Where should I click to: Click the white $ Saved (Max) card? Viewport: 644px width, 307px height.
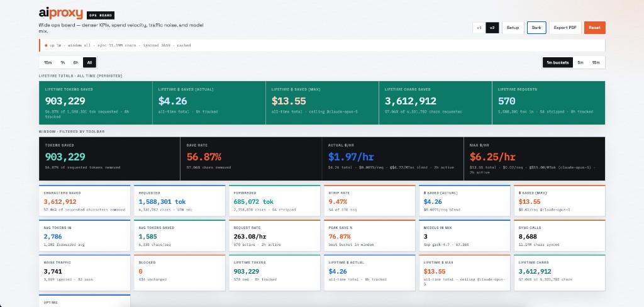click(559, 201)
